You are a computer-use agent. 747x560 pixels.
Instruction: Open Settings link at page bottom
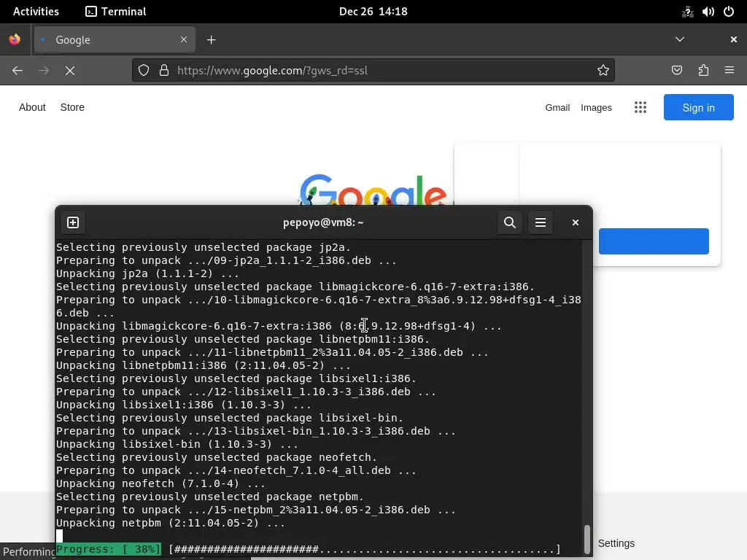[616, 543]
